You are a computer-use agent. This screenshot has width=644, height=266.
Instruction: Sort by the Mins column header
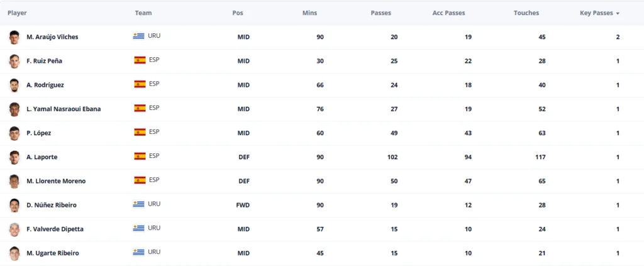(x=309, y=13)
